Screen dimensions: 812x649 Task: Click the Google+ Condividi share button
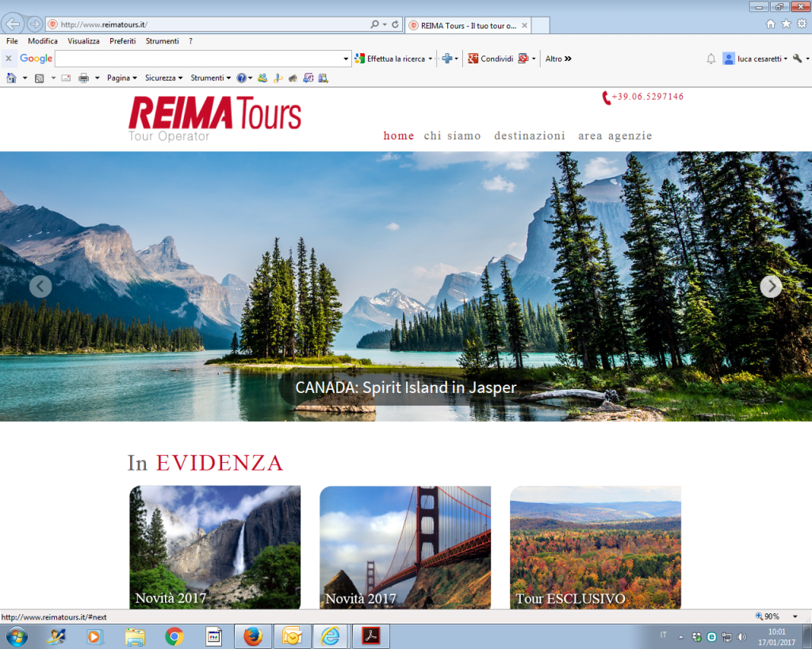pos(491,59)
